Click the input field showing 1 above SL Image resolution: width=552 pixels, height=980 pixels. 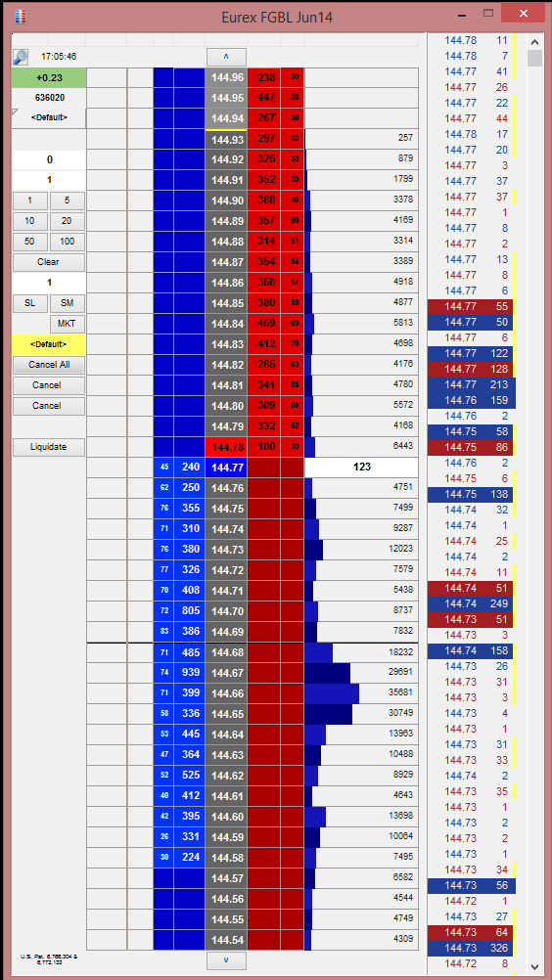coord(49,283)
